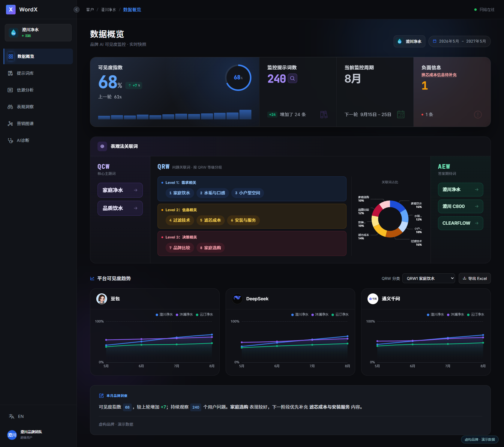This screenshot has width=504, height=447.
Task: Click the arrow on the CLEARFLOW button
Action: pos(477,223)
